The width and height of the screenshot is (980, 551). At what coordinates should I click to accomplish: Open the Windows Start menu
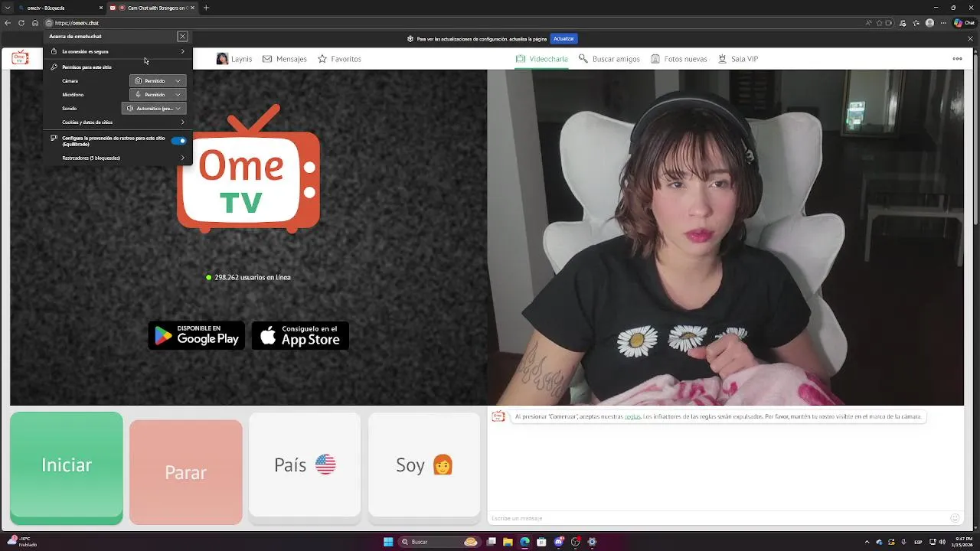click(x=388, y=542)
